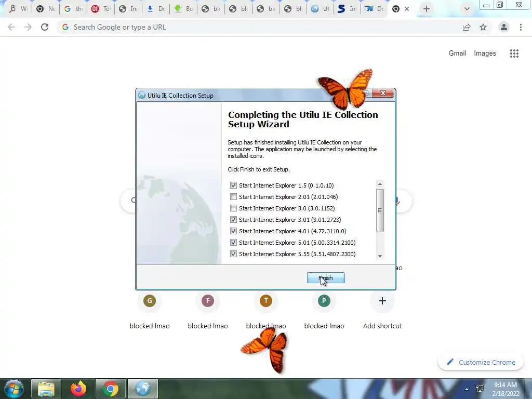Click Customize Chrome button

point(482,362)
